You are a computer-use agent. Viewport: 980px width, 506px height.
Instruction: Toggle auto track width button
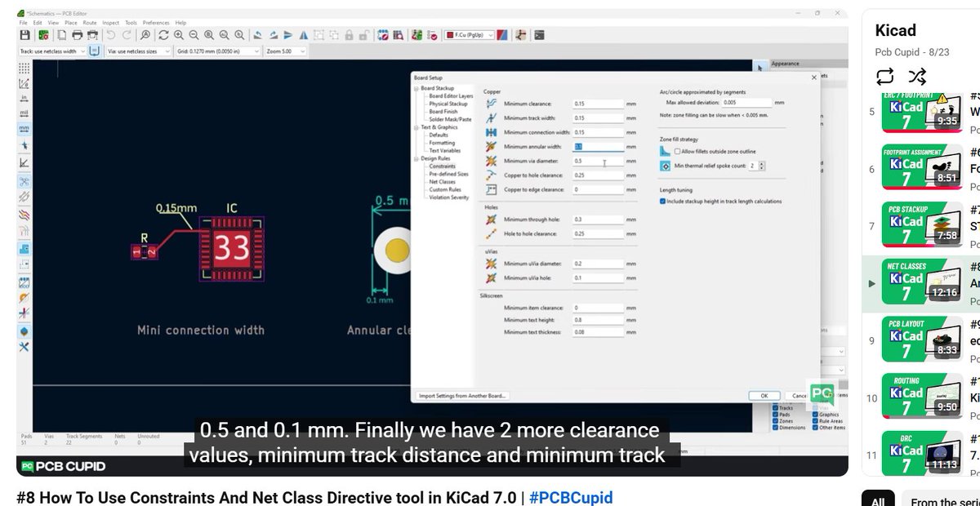click(95, 51)
